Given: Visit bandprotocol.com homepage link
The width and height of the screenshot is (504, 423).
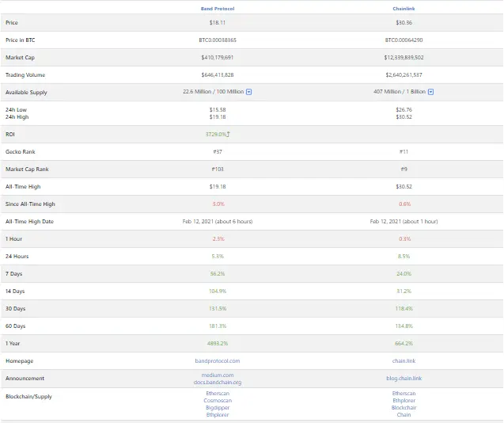Looking at the screenshot, I should 218,361.
